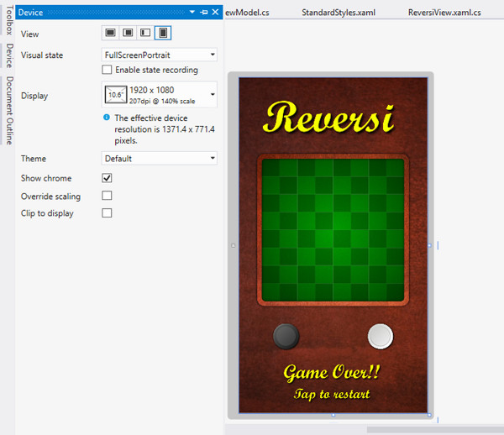Image resolution: width=504 pixels, height=435 pixels.
Task: Switch to the StandardStyles.xaml tab
Action: [x=339, y=13]
